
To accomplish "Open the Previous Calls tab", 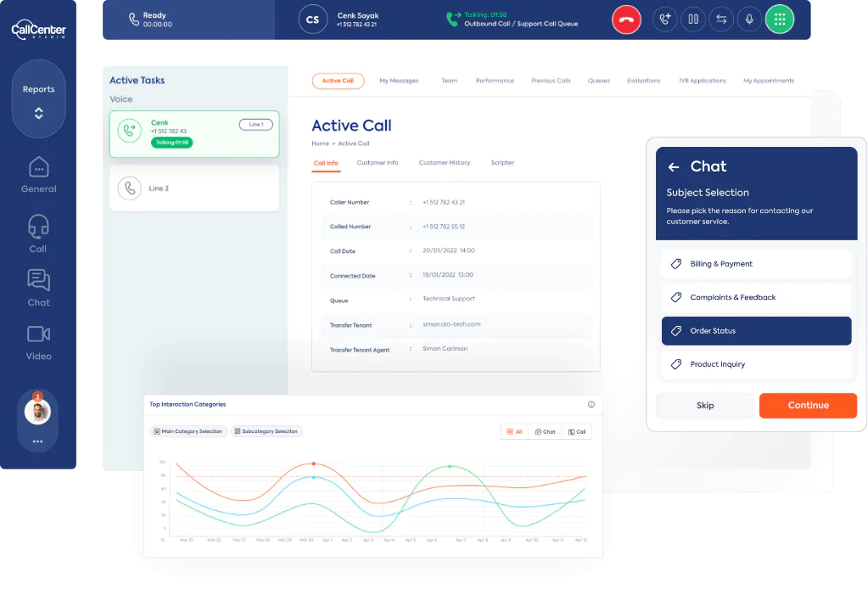I will pos(551,81).
